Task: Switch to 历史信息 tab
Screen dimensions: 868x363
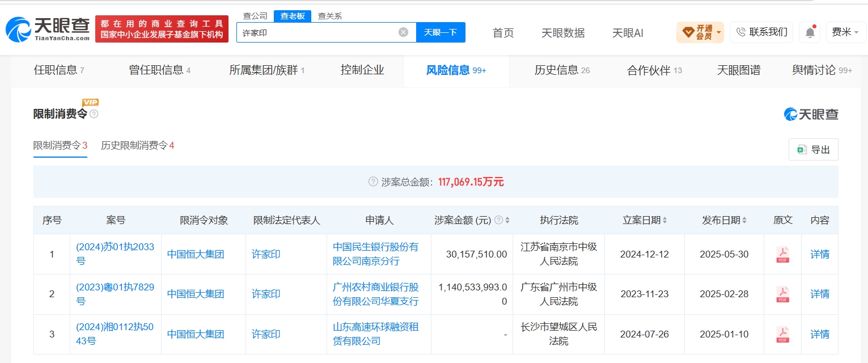Action: coord(562,70)
